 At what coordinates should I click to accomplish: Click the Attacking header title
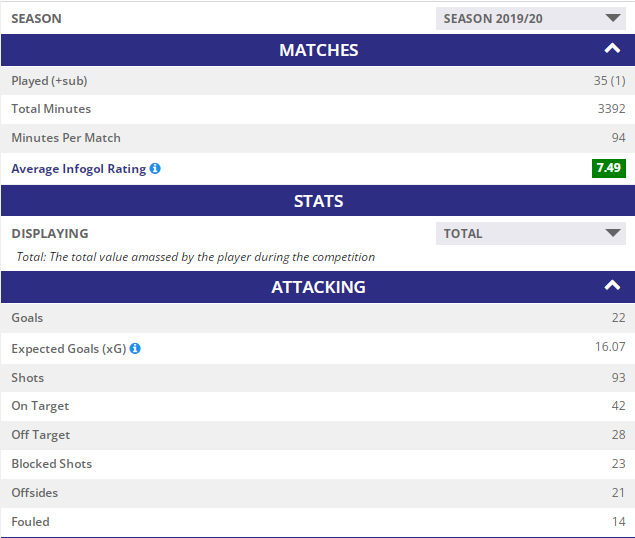pyautogui.click(x=318, y=287)
